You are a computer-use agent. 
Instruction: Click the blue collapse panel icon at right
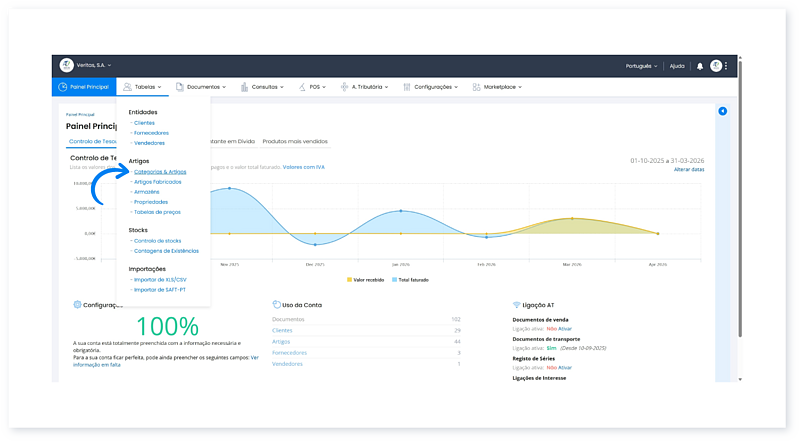[x=723, y=111]
